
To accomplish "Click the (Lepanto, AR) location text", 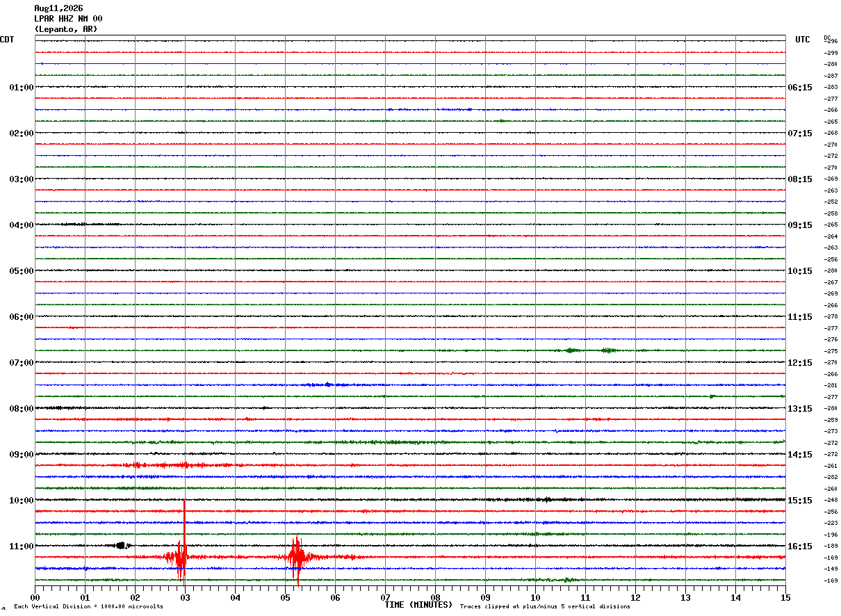I will coord(66,29).
